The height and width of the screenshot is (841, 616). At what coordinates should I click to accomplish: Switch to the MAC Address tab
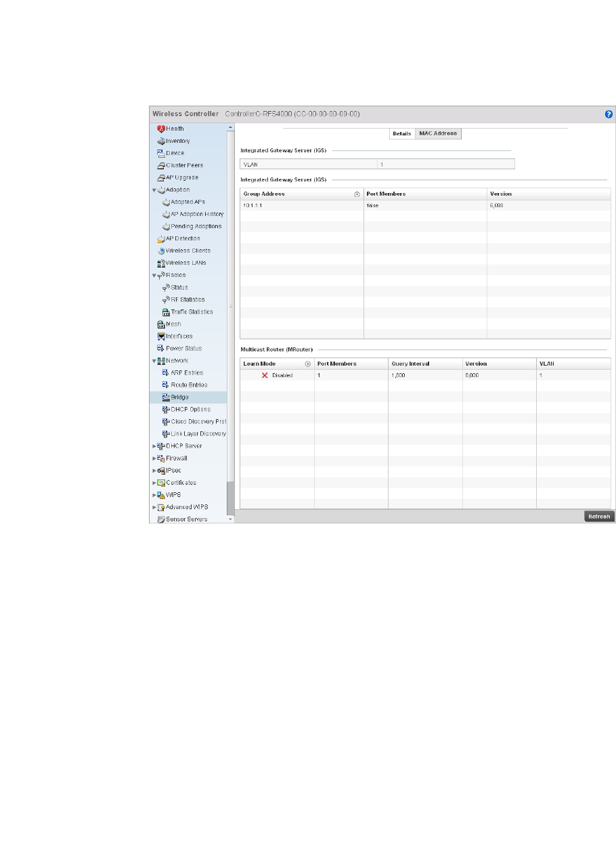tap(438, 133)
